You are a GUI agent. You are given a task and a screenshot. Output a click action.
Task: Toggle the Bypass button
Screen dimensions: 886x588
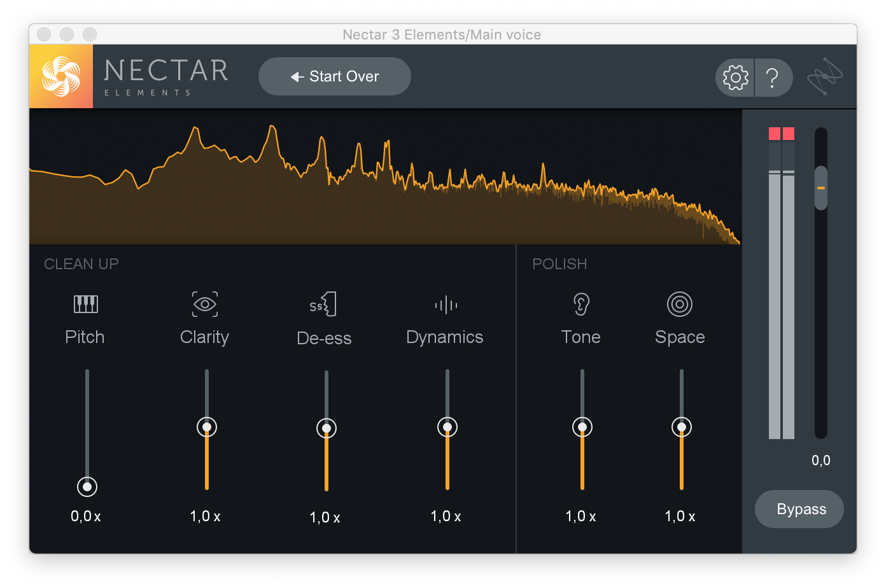pos(799,509)
